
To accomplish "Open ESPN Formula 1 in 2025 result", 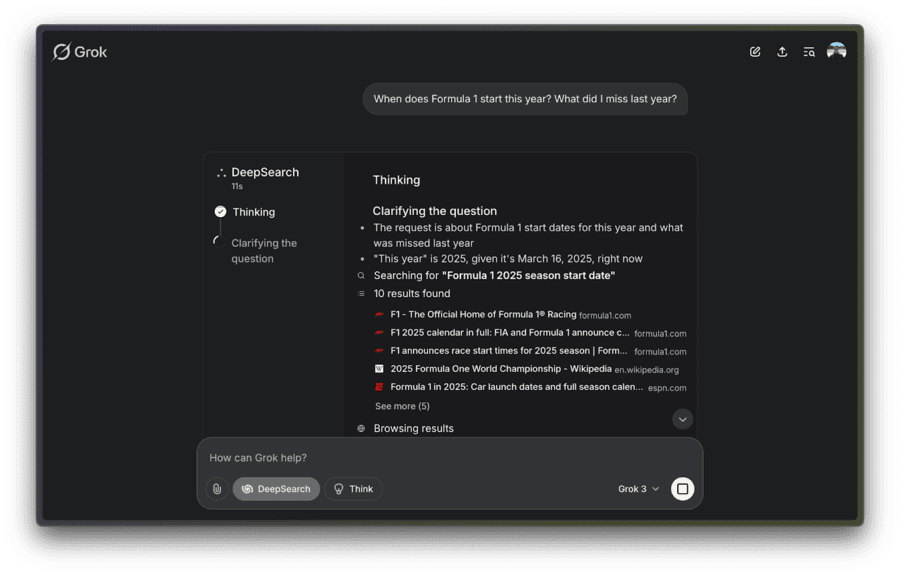I will pos(531,387).
